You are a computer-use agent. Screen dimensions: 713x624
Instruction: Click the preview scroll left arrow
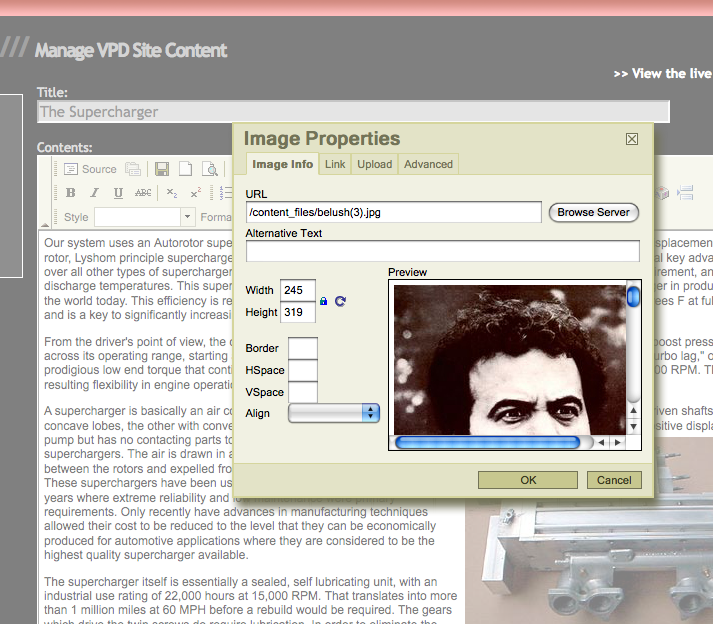click(601, 443)
